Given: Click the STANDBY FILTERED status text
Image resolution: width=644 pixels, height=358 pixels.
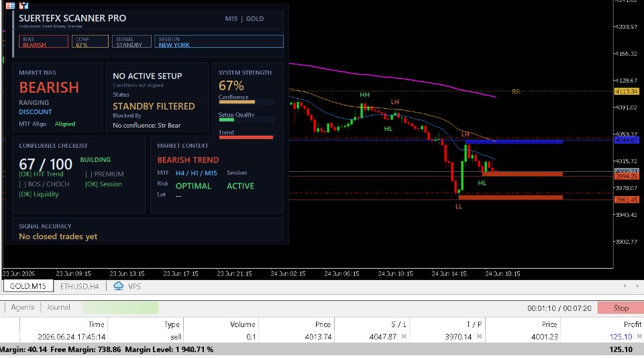Looking at the screenshot, I should tap(154, 106).
